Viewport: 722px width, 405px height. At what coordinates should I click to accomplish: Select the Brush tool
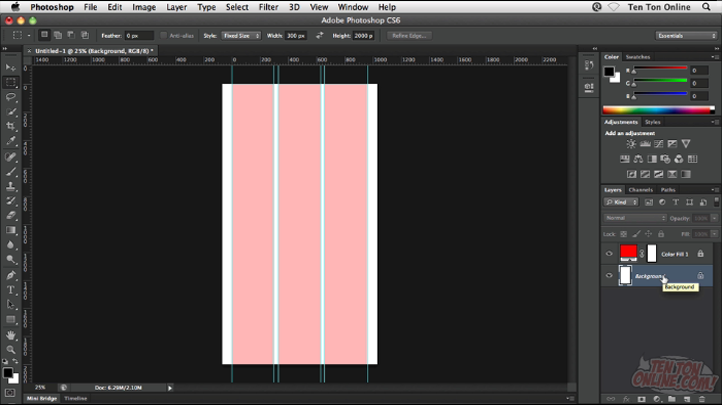tap(11, 172)
